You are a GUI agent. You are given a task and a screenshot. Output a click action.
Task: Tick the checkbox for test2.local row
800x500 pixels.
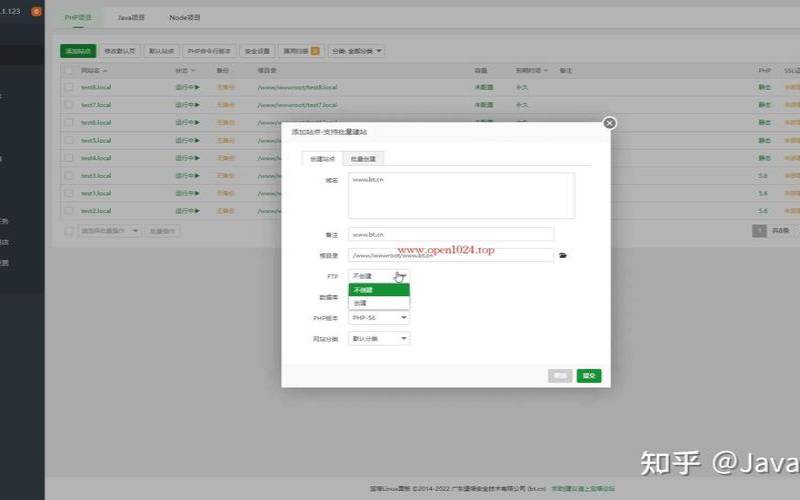68,211
